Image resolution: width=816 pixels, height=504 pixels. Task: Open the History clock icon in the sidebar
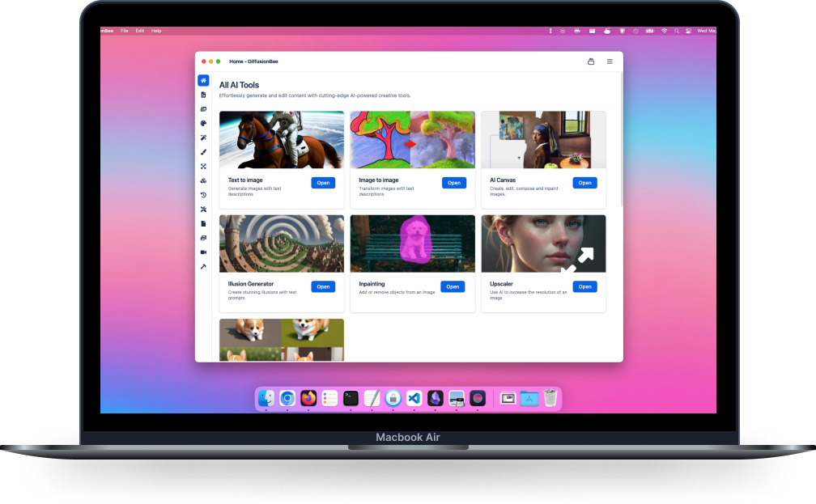[x=203, y=195]
